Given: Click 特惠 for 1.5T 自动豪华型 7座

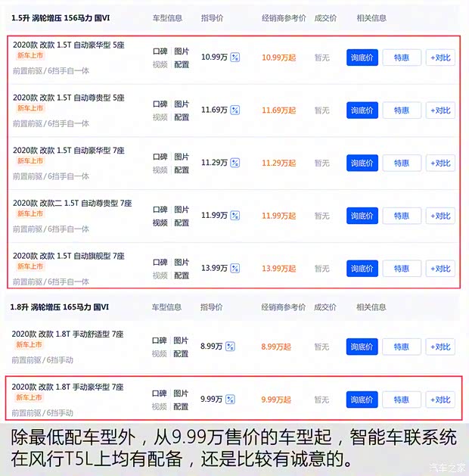Looking at the screenshot, I should tap(402, 163).
